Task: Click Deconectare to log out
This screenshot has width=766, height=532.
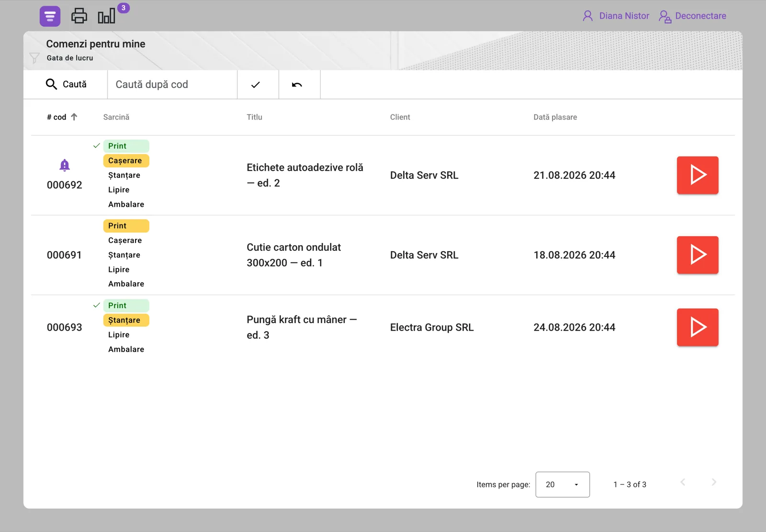Action: coord(692,16)
